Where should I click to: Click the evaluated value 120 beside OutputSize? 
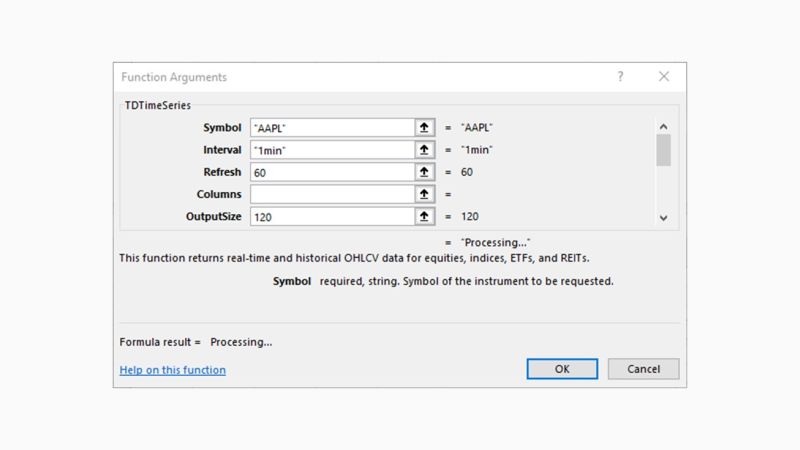[469, 216]
